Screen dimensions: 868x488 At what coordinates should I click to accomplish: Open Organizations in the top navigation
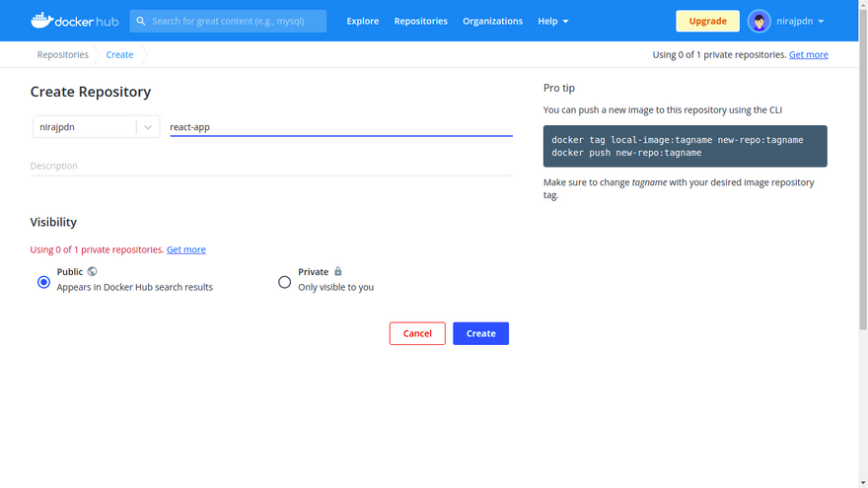tap(492, 21)
